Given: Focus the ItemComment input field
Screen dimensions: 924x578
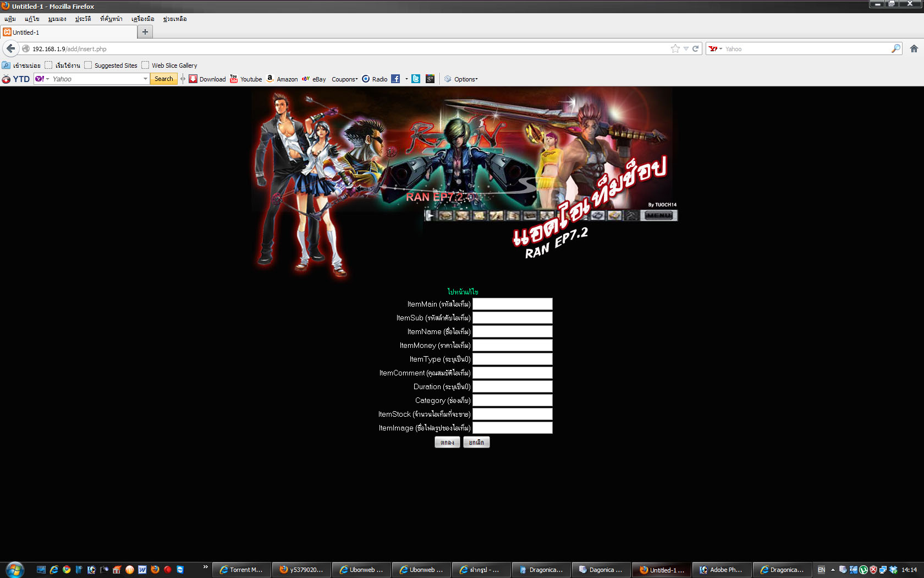Looking at the screenshot, I should [513, 373].
